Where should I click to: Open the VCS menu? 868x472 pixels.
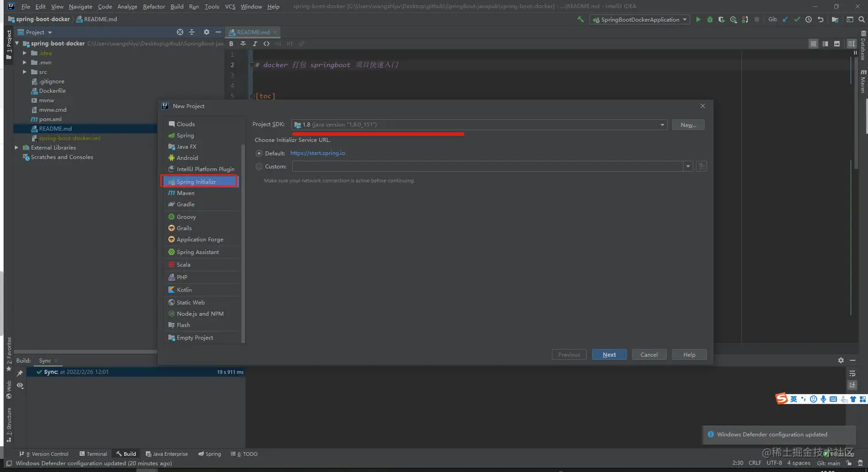tap(230, 6)
